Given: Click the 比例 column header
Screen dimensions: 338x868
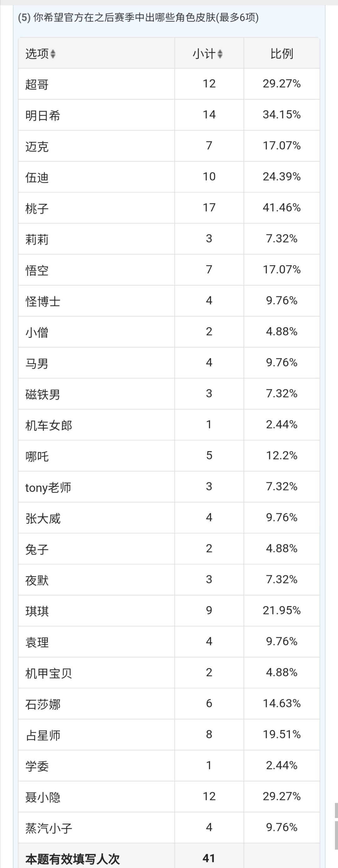Looking at the screenshot, I should coord(281,54).
